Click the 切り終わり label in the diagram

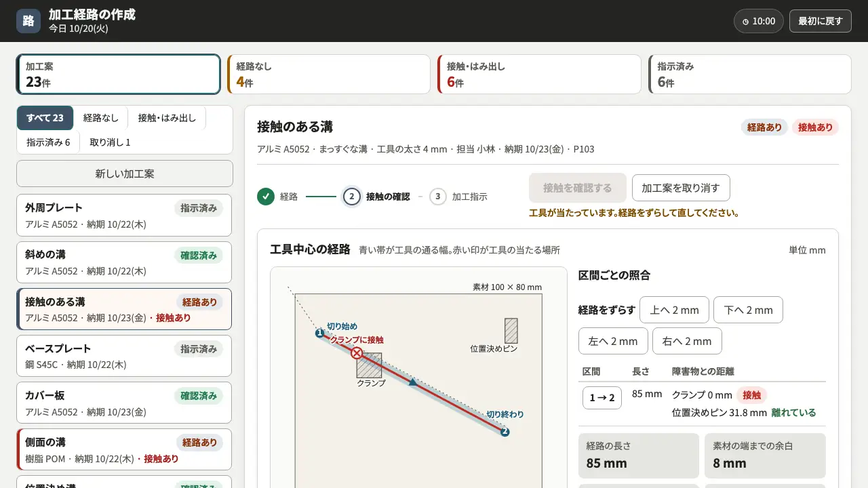click(x=505, y=414)
